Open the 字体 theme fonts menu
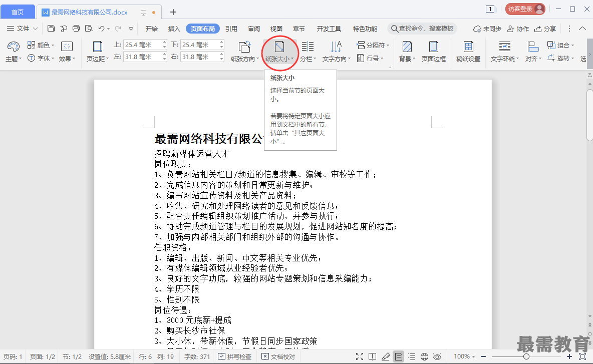This screenshot has width=593, height=364. point(41,58)
